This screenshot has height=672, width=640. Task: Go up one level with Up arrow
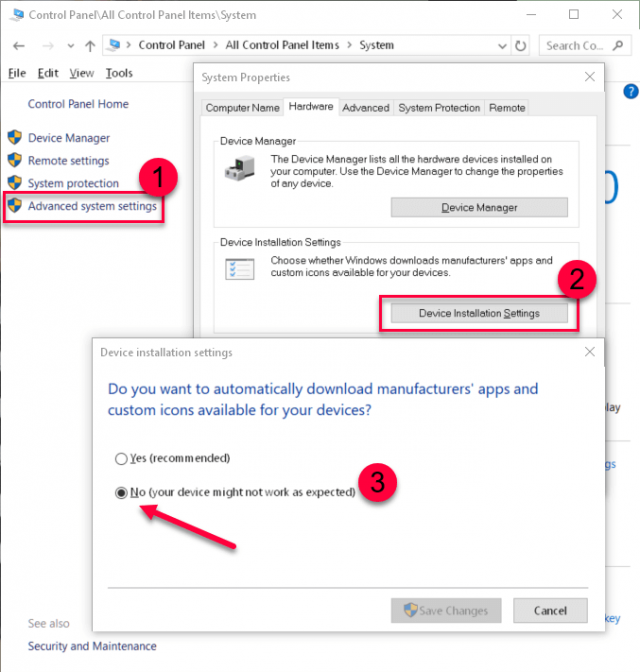click(90, 46)
